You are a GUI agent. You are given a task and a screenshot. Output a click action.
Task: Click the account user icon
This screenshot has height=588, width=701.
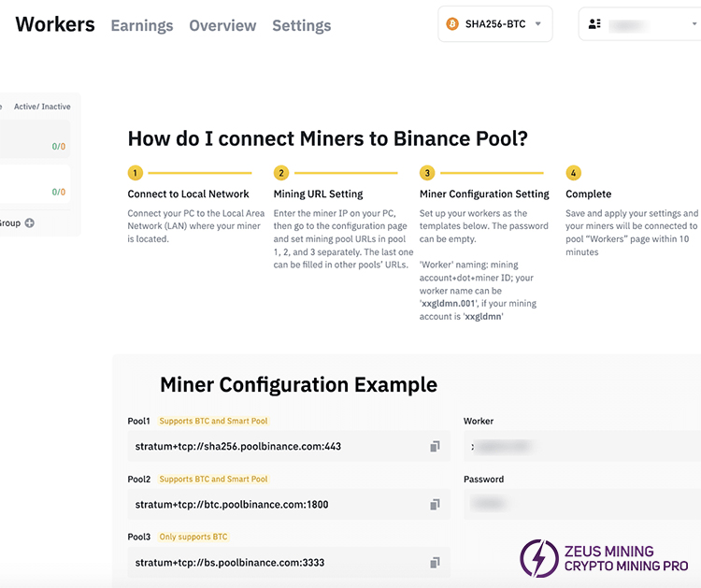(x=594, y=24)
